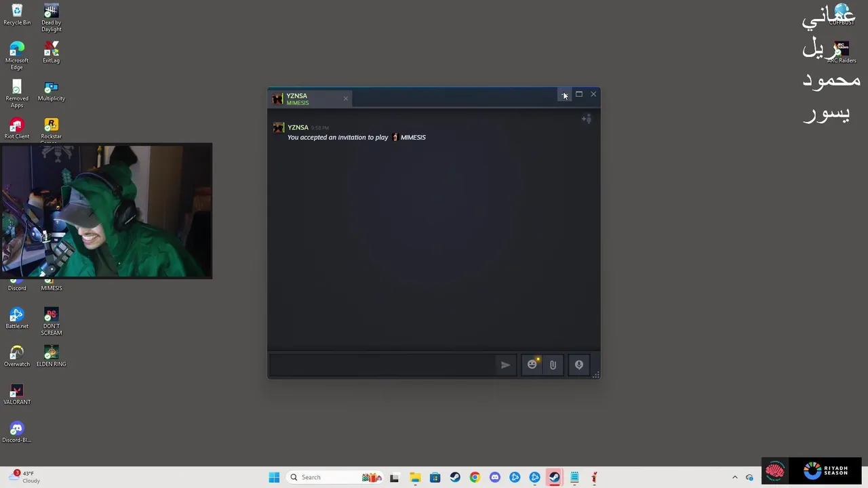The image size is (868, 488).
Task: Select the DON'T SCREAM desktop icon
Action: (51, 322)
